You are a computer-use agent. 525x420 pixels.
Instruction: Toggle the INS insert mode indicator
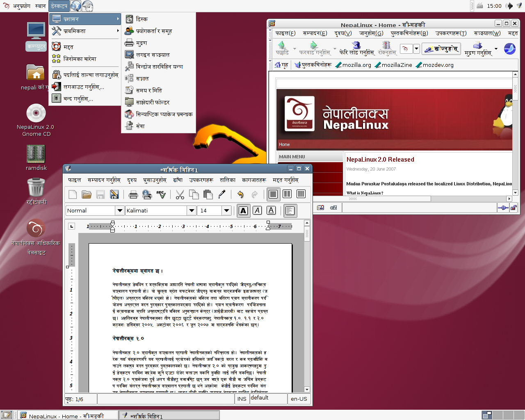[x=242, y=399]
